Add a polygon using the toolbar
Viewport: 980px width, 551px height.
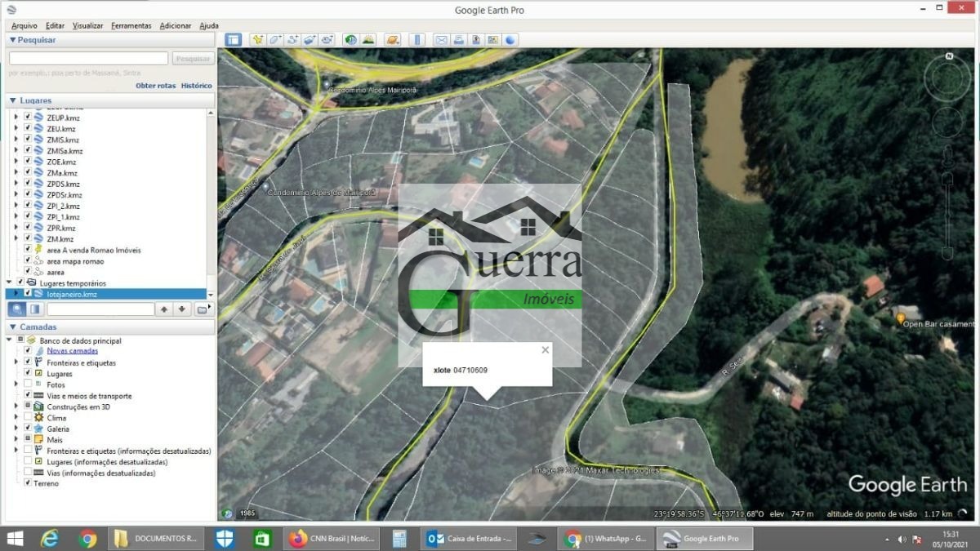coord(274,39)
